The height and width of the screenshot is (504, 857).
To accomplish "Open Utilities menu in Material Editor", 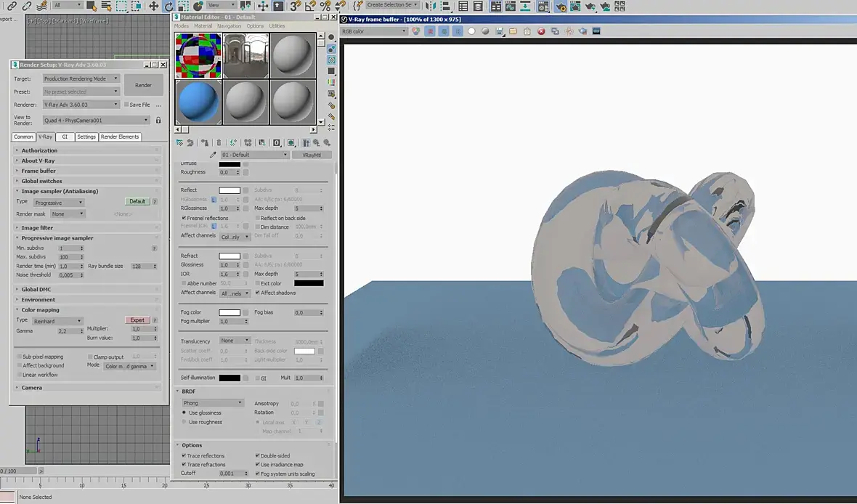I will coord(277,25).
